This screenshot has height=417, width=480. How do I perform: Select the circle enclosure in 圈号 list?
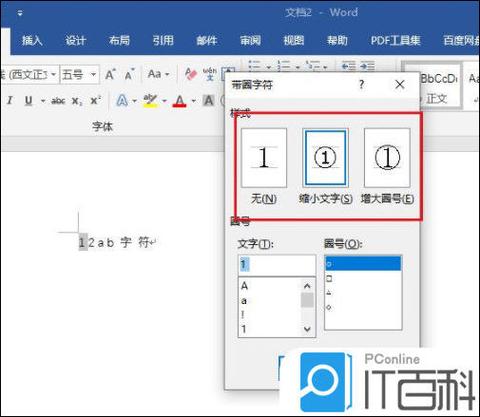pyautogui.click(x=363, y=264)
